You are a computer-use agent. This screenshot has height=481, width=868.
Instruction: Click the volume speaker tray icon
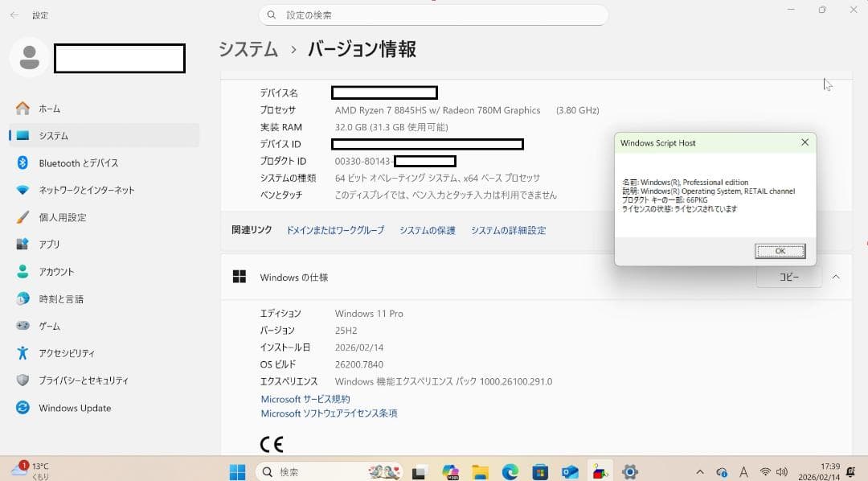click(x=782, y=472)
